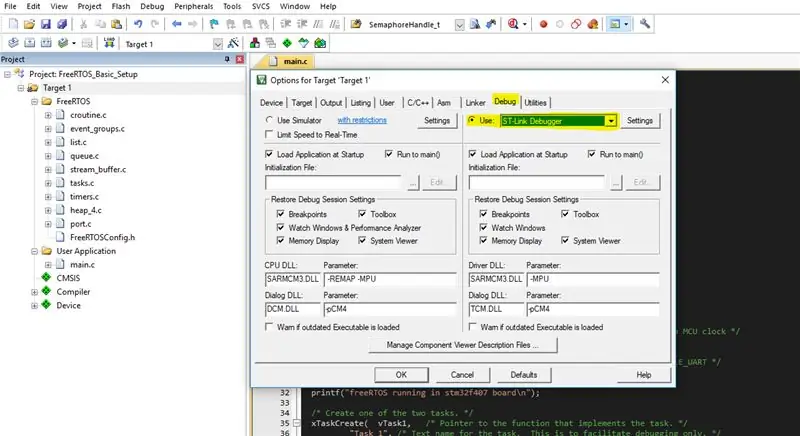This screenshot has height=436, width=800.
Task: Click Disable All Breakpoints double-circle icon
Action: pos(576,24)
